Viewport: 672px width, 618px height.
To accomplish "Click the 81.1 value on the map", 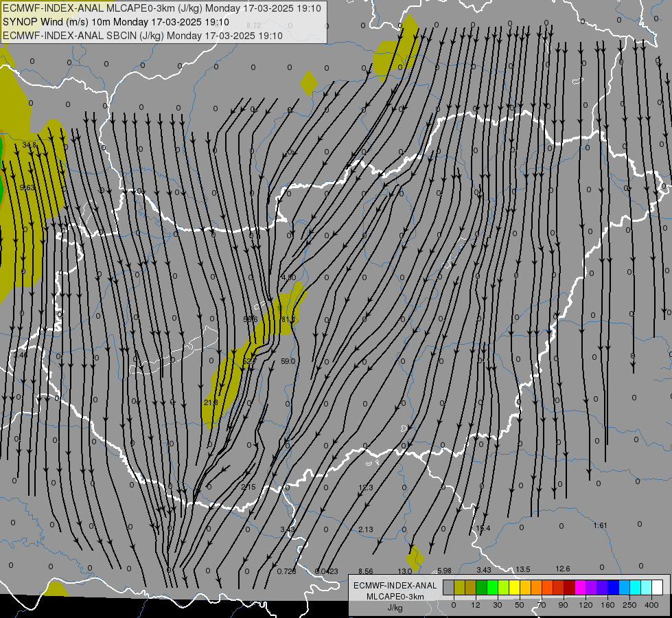I will pos(288,319).
